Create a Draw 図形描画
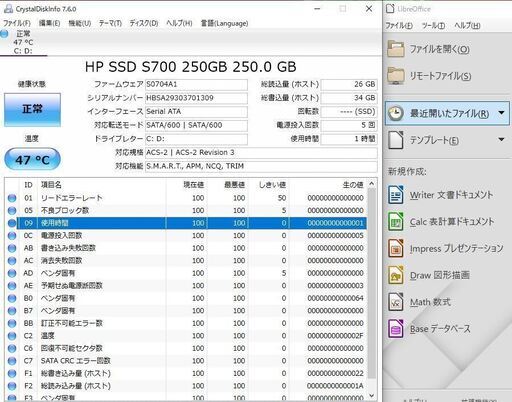 [440, 275]
